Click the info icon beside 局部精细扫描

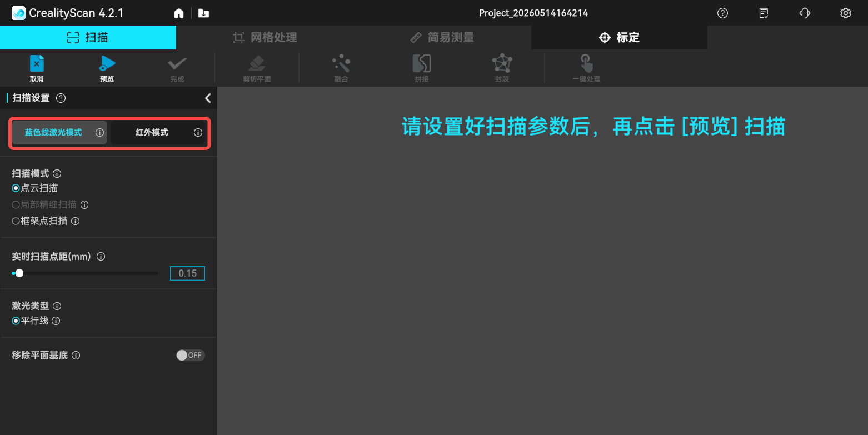click(84, 204)
